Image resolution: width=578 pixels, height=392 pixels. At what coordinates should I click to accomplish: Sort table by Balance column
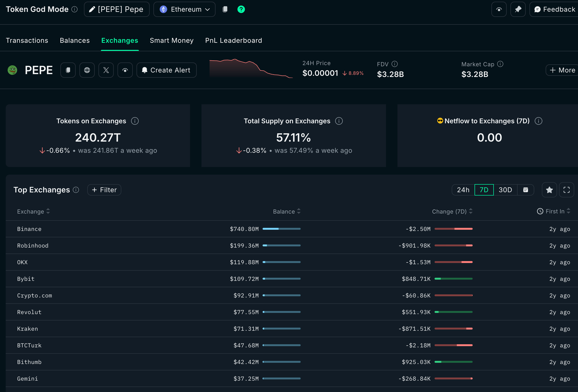(287, 211)
